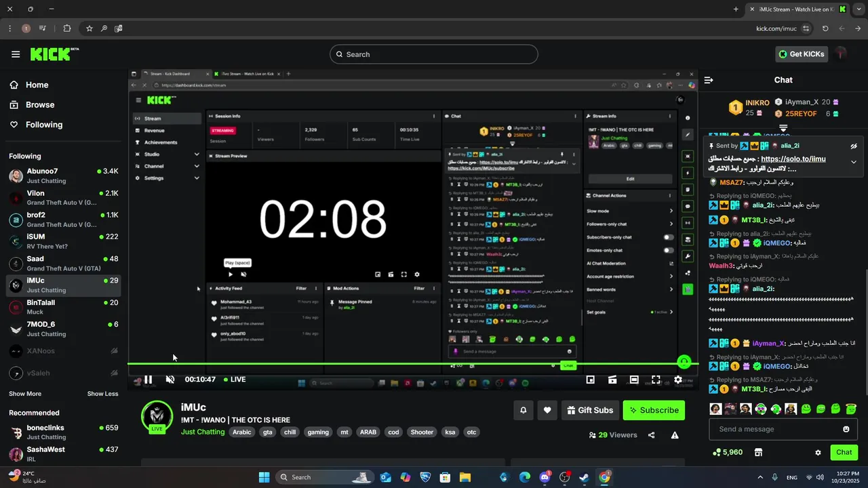The image size is (868, 488).
Task: Hide the pinned chat message
Action: point(854,146)
